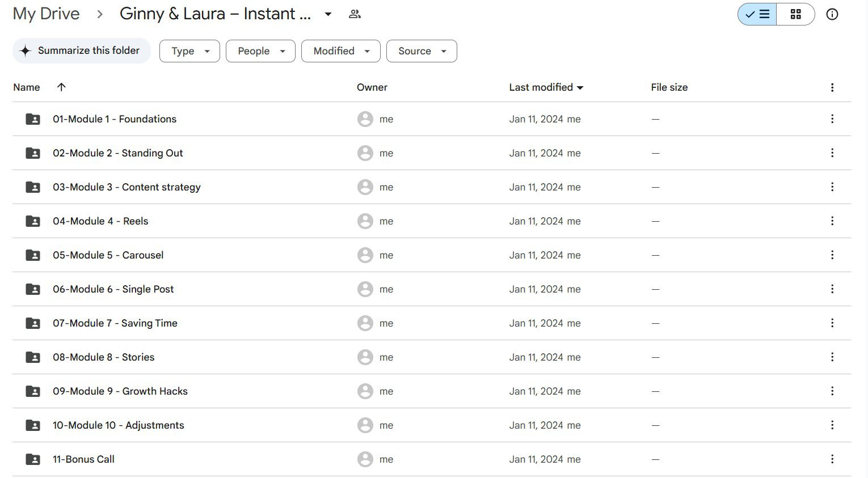The width and height of the screenshot is (868, 478).
Task: Open more actions for 05-Module 5 - Carousel
Action: [x=832, y=255]
